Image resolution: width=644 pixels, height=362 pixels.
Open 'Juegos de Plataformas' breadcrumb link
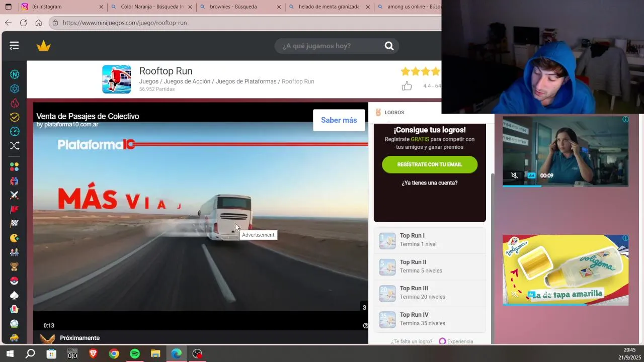click(x=246, y=81)
